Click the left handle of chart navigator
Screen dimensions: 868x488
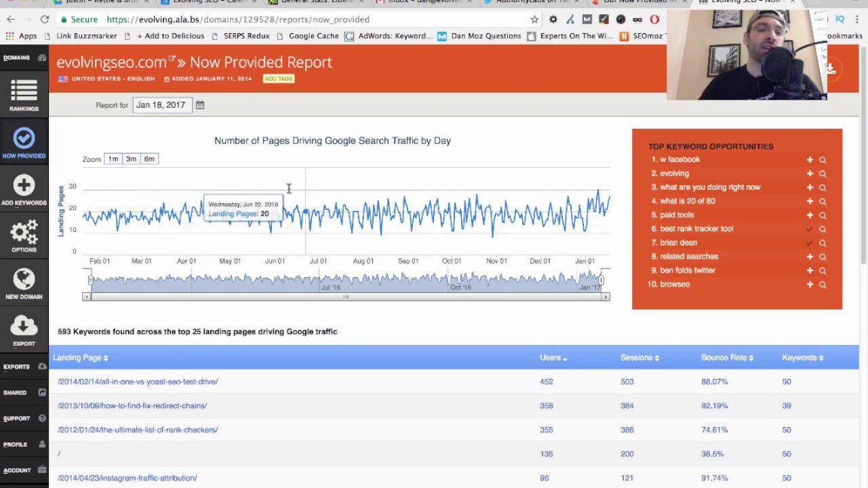(90, 280)
